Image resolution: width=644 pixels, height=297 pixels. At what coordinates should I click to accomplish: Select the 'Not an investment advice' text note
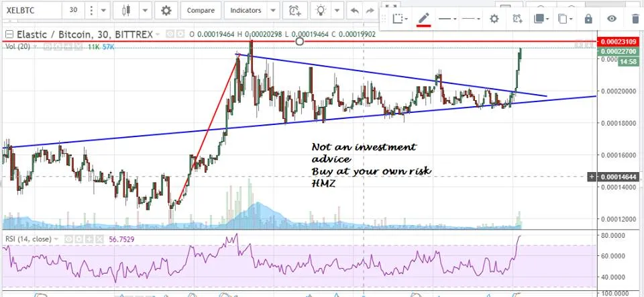coord(372,165)
